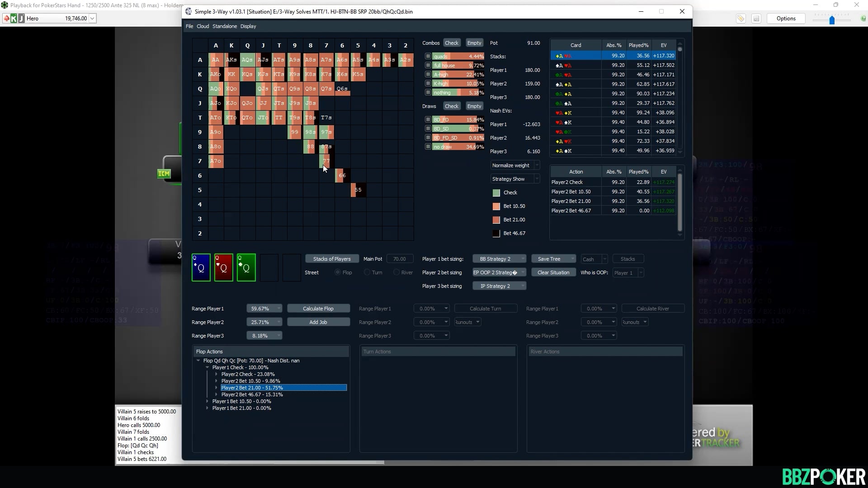Click the green ICM badge icon
Viewport: 868px width, 488px height.
tap(164, 174)
